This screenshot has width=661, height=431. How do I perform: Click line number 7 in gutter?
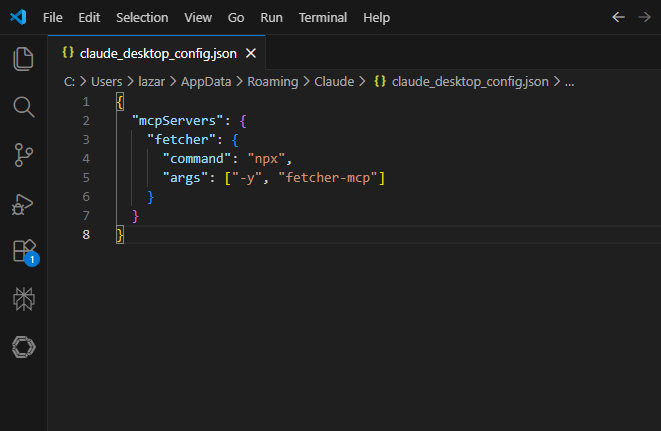click(x=86, y=216)
